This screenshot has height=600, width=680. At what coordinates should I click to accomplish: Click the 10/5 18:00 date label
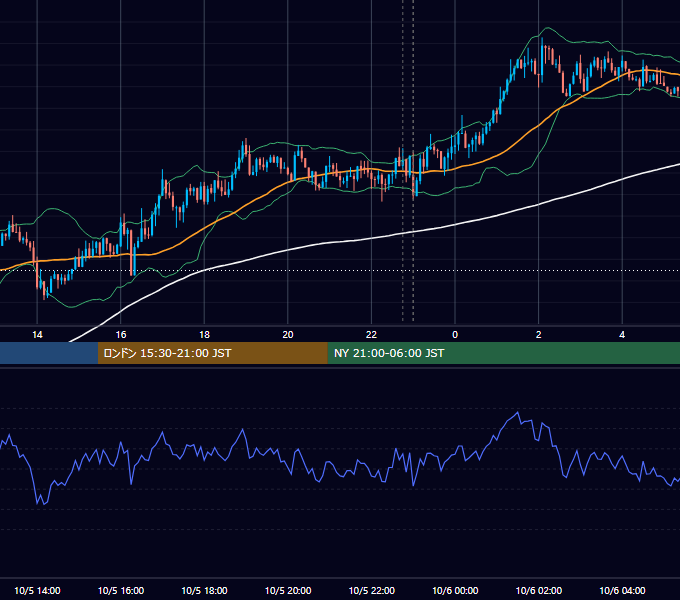pyautogui.click(x=204, y=590)
